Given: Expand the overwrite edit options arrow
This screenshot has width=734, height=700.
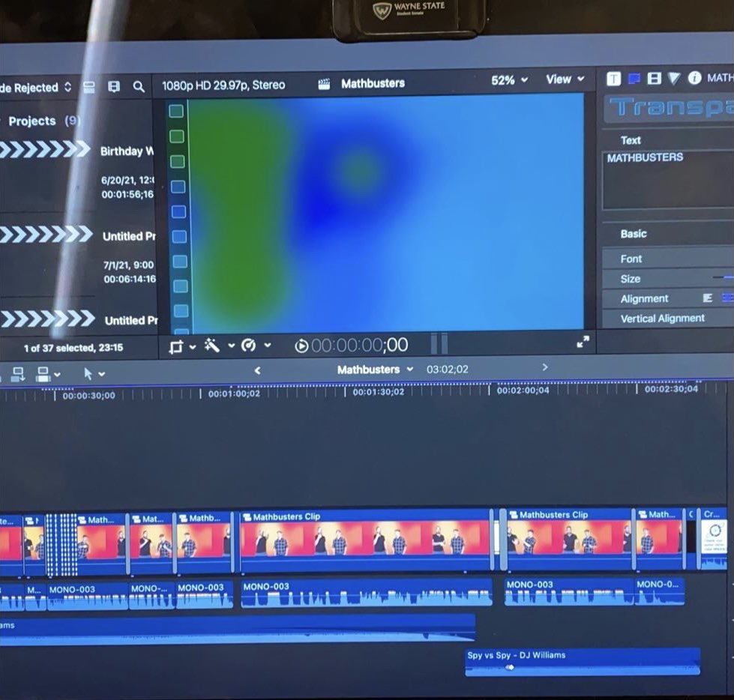Looking at the screenshot, I should [x=57, y=374].
